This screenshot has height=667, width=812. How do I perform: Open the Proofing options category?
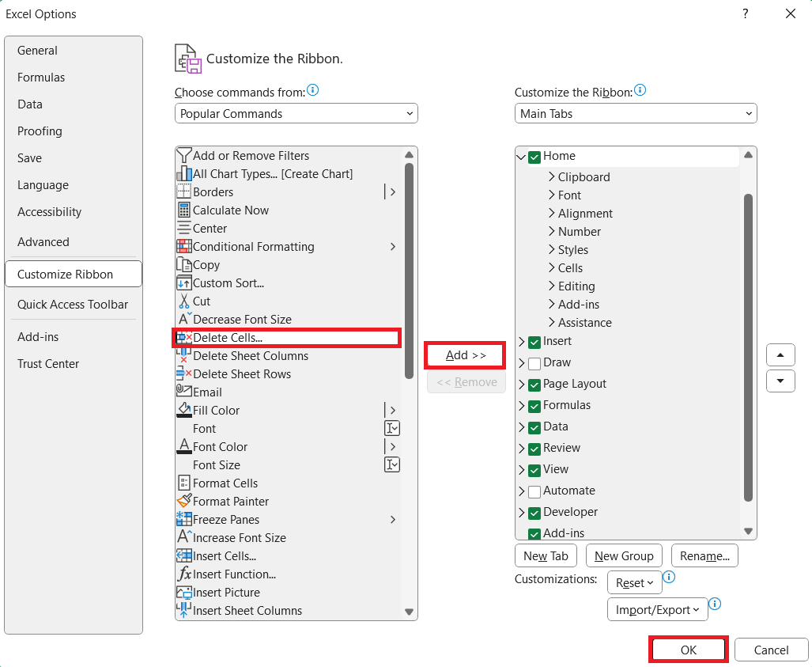pos(74,131)
